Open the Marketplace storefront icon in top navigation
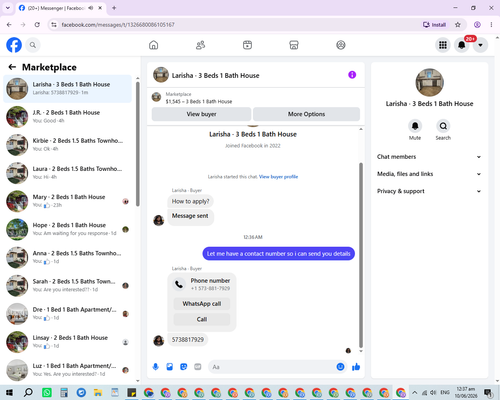This screenshot has width=500, height=400. (294, 45)
